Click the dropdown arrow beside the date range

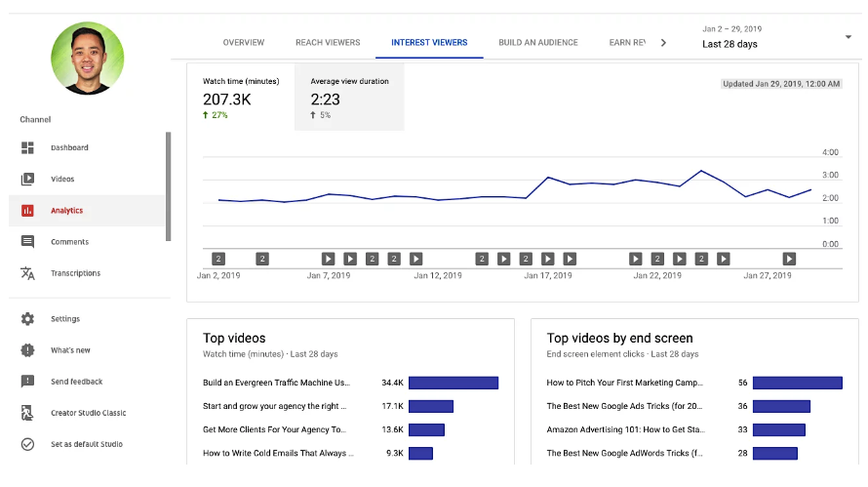848,37
